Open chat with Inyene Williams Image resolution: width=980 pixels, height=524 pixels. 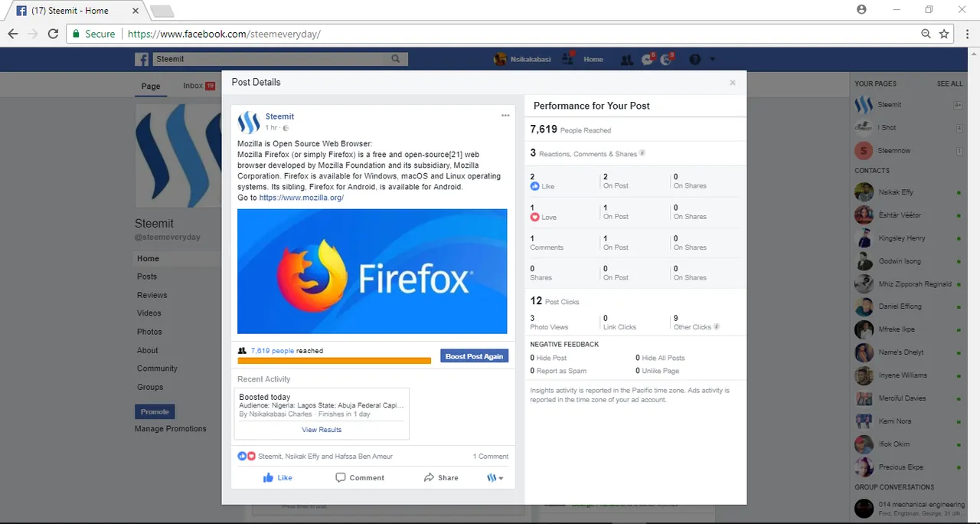click(908, 375)
